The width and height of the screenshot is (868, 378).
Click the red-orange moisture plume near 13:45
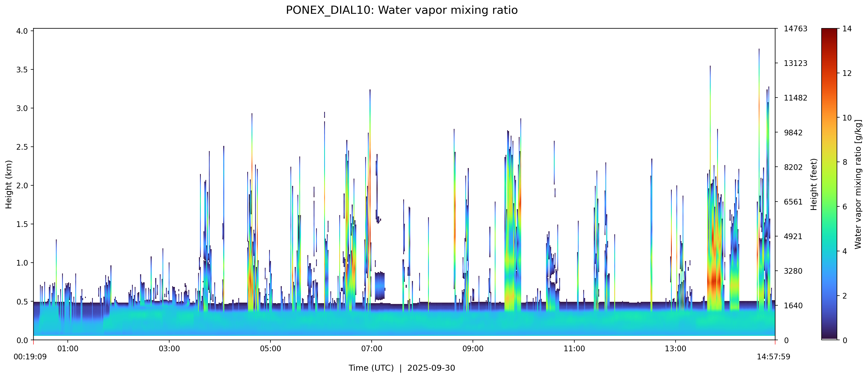coord(714,280)
